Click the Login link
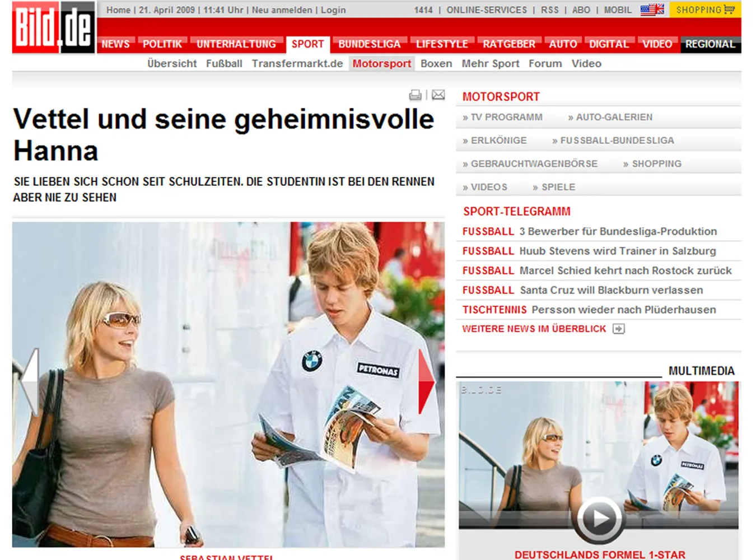This screenshot has height=560, width=756. click(333, 10)
